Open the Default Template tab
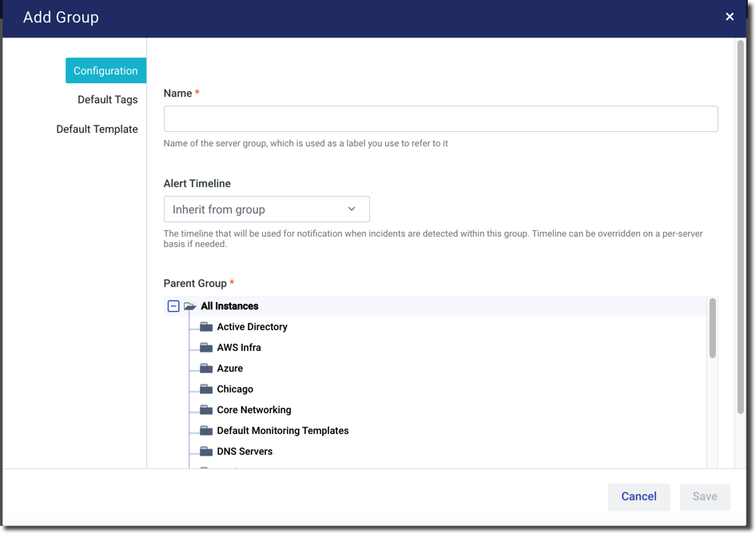The image size is (756, 534). click(97, 130)
